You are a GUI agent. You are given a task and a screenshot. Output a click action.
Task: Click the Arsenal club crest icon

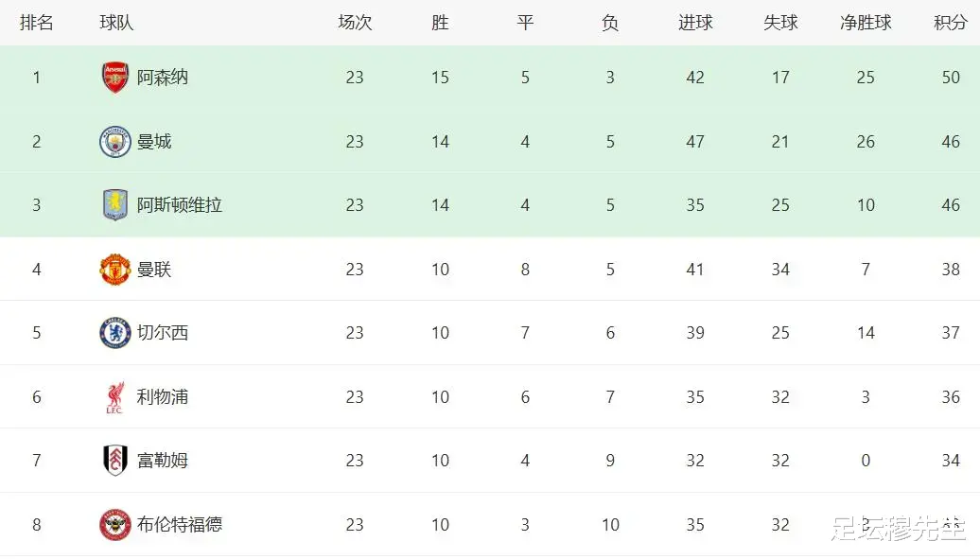coord(115,78)
